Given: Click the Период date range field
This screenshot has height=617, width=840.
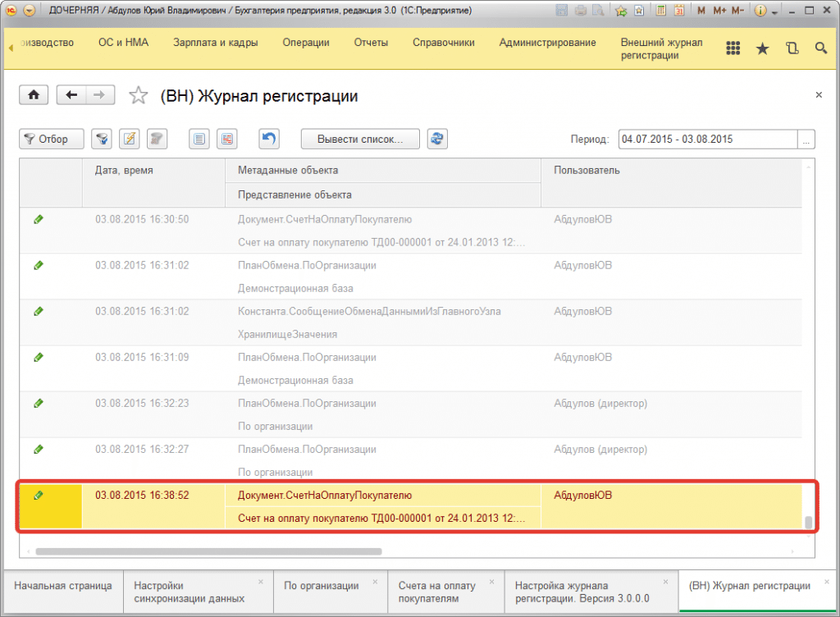Looking at the screenshot, I should click(x=707, y=139).
